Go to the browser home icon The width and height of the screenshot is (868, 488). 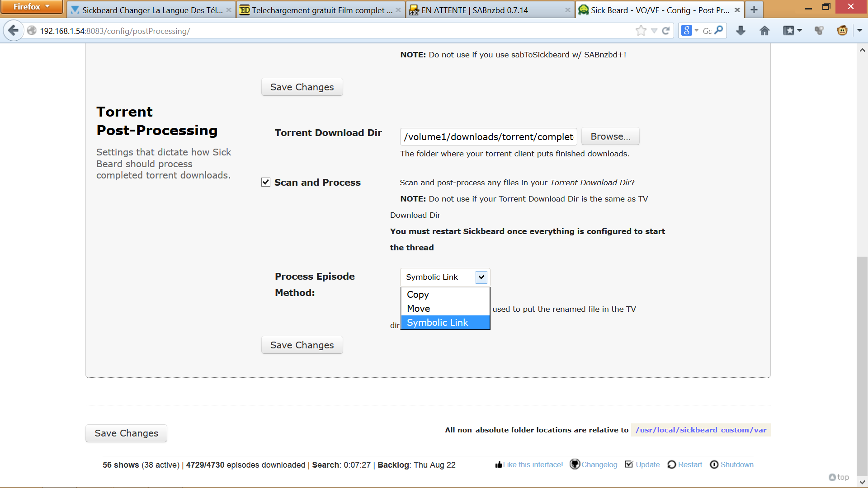[764, 31]
